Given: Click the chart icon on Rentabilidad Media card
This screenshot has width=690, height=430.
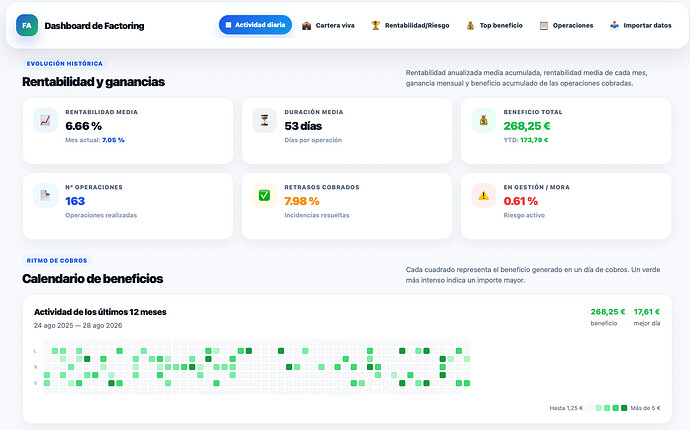Looking at the screenshot, I should (45, 120).
